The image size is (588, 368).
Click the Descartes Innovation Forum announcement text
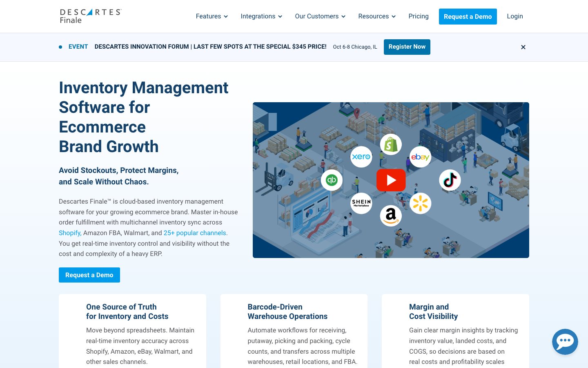211,47
